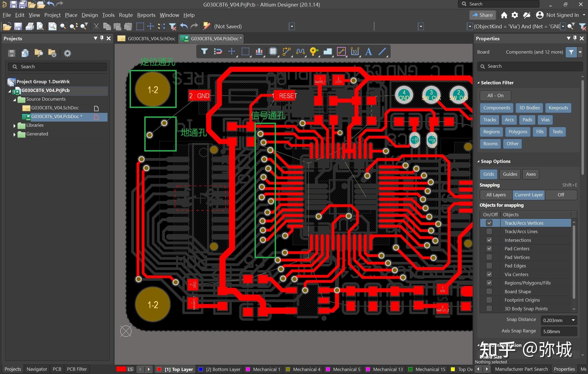Pick the Place Via tool
This screenshot has width=588, height=374.
pos(314,51)
